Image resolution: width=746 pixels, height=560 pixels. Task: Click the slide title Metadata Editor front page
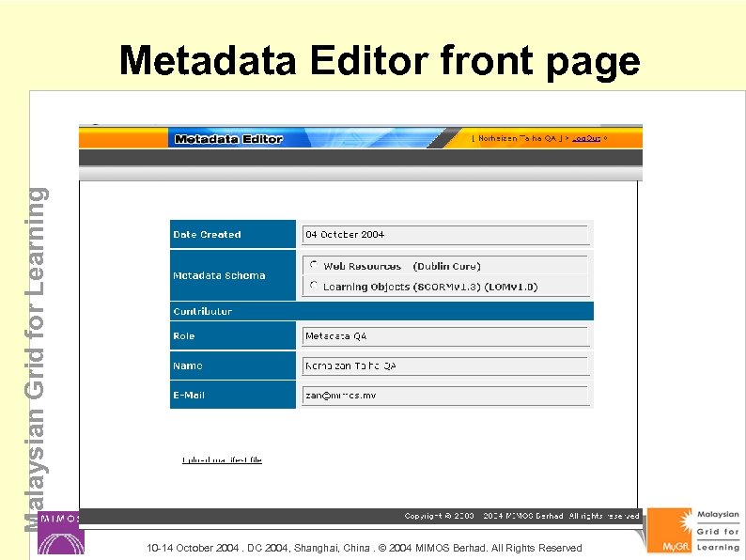pos(380,61)
